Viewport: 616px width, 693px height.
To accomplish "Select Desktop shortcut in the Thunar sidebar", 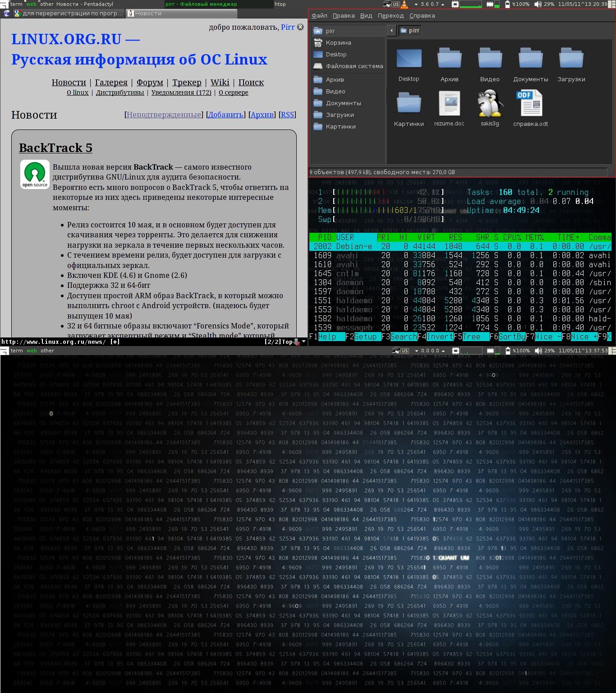I will point(348,54).
